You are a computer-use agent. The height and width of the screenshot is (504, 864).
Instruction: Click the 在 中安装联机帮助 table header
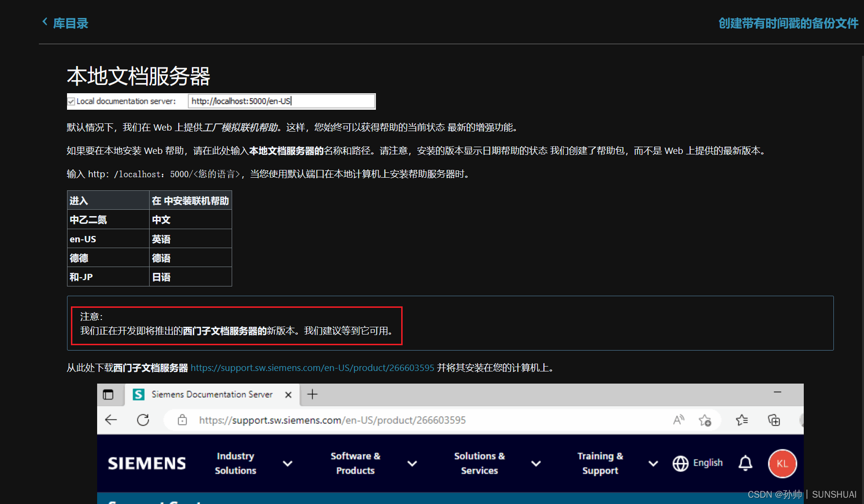(x=190, y=201)
